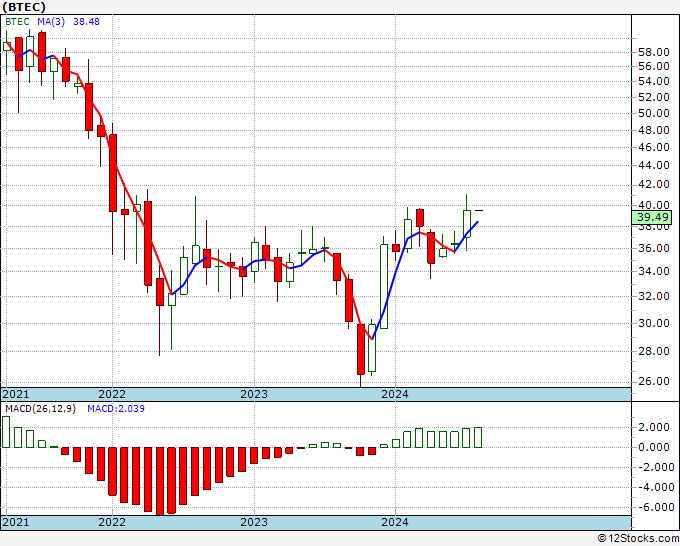This screenshot has height=546, width=680.
Task: Click the first green MACD bar in 2021
Action: click(x=6, y=432)
